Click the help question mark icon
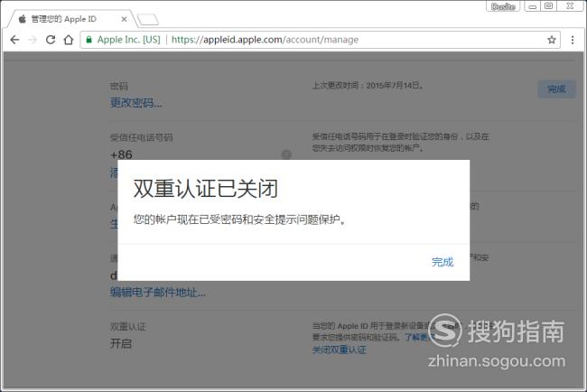The height and width of the screenshot is (392, 587). click(x=287, y=154)
